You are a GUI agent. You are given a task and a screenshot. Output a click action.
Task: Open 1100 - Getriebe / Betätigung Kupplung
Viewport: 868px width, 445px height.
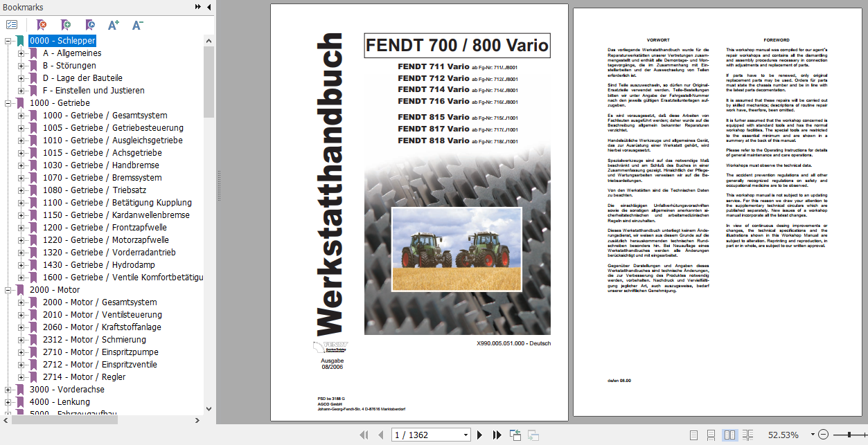coord(117,203)
